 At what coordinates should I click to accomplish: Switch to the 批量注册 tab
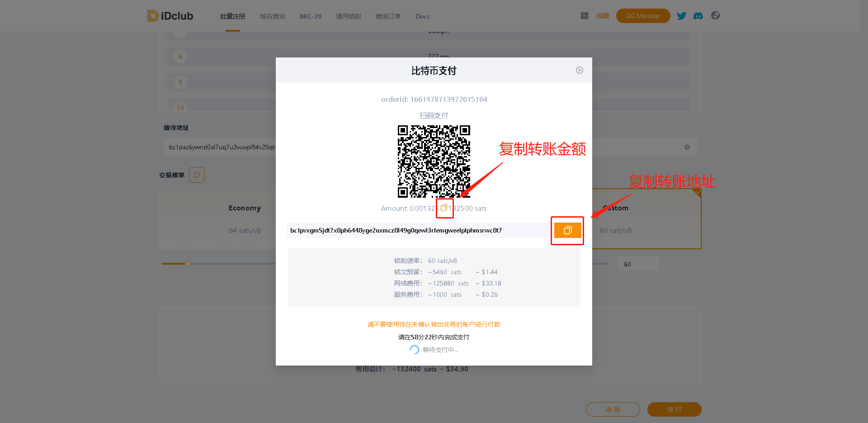(x=232, y=16)
